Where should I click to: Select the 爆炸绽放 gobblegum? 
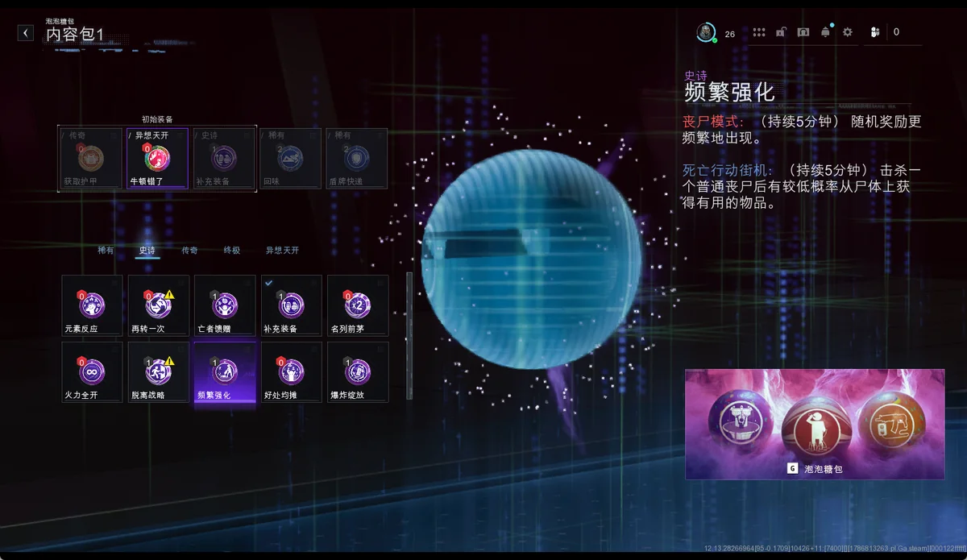click(x=358, y=372)
